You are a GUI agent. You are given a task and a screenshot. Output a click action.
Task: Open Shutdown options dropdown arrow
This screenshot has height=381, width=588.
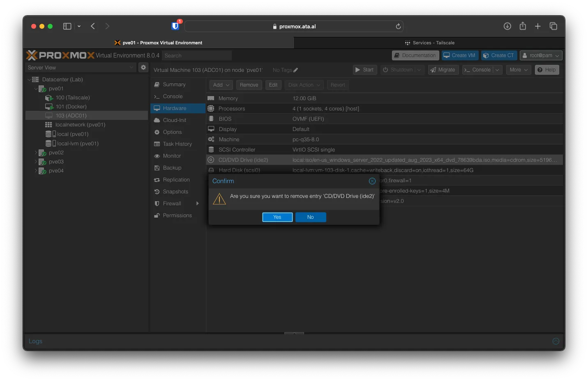click(420, 70)
